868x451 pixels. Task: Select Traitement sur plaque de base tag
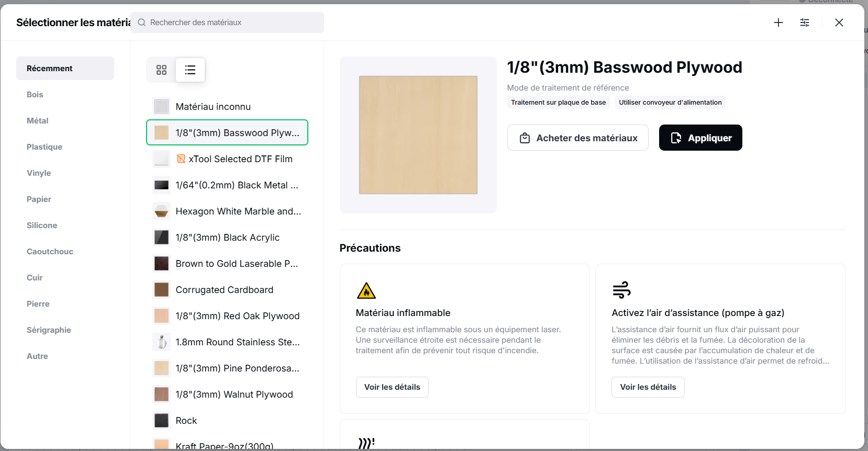pos(558,103)
